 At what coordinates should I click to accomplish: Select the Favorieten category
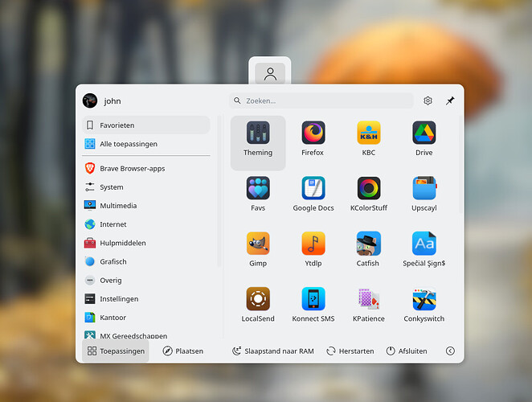tap(146, 125)
